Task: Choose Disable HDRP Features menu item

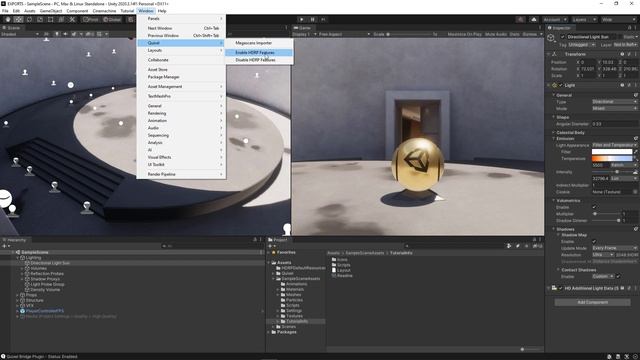Action: 259,60
